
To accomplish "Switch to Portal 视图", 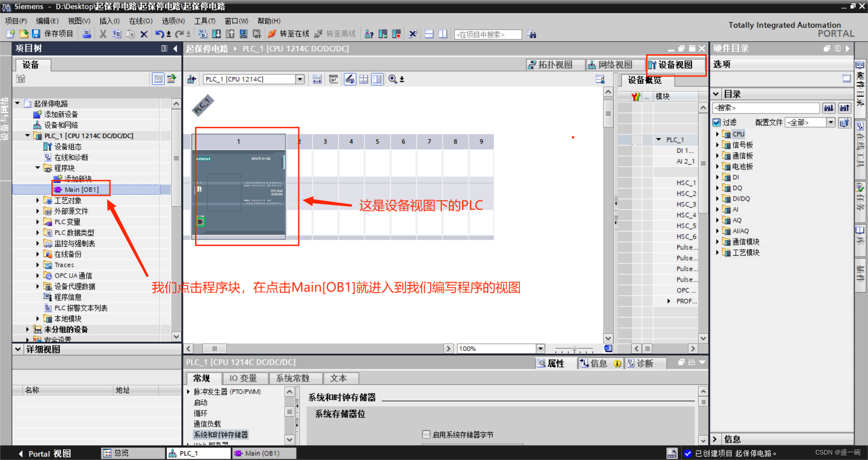I will (x=45, y=454).
